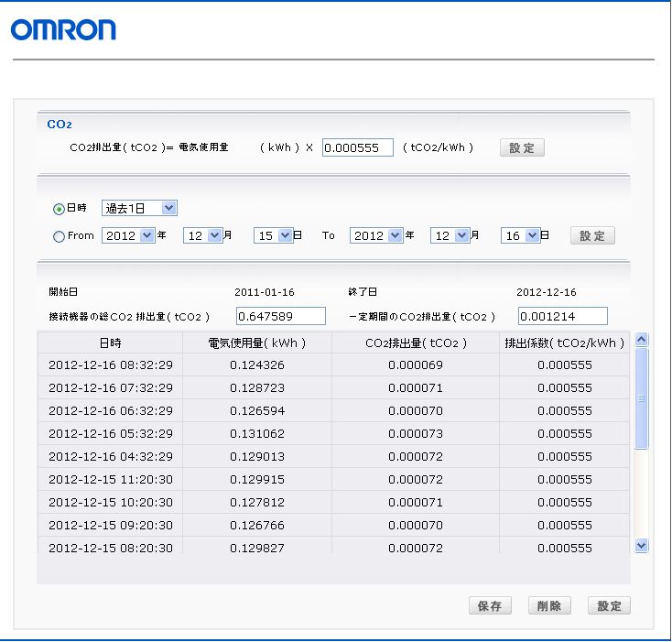Click the 削除 button

click(550, 605)
